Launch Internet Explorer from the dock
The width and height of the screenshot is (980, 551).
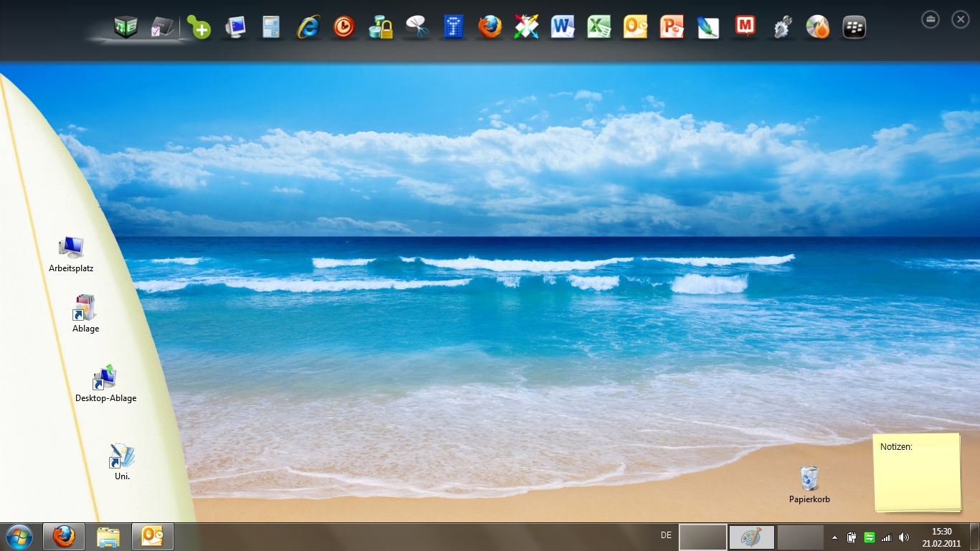pos(307,27)
